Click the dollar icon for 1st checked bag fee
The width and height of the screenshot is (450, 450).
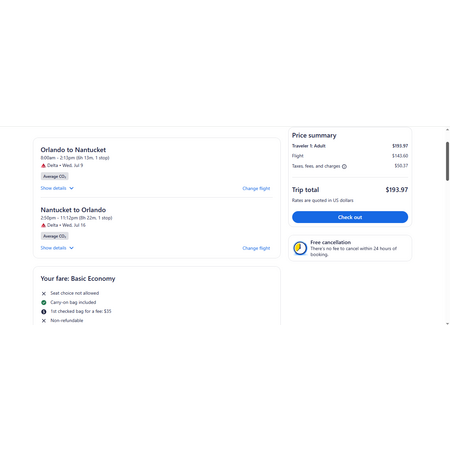click(x=44, y=312)
